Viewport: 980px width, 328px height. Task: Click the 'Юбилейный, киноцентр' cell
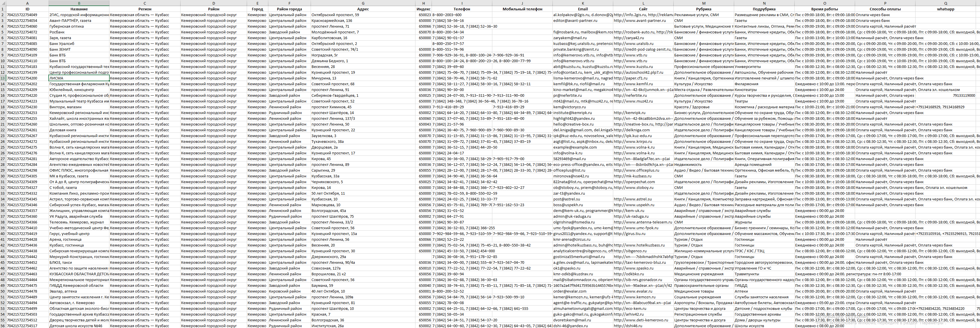tap(79, 90)
